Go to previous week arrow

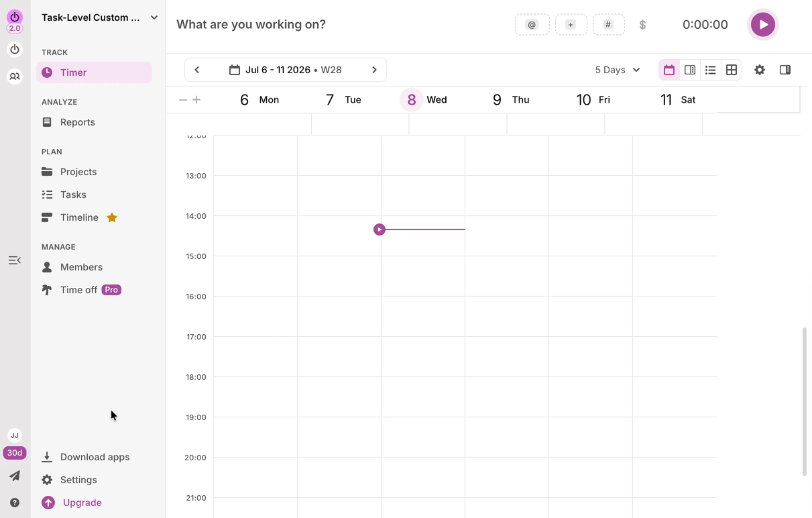pos(196,70)
